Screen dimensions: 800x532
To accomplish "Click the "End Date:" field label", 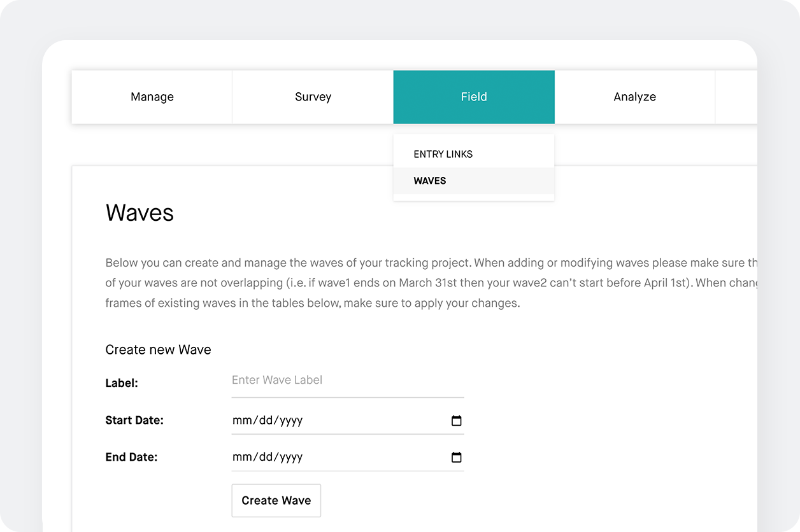I will point(131,457).
